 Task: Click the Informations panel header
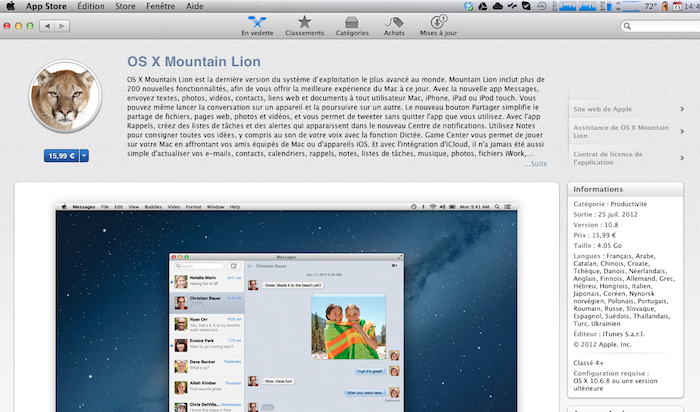click(x=625, y=189)
